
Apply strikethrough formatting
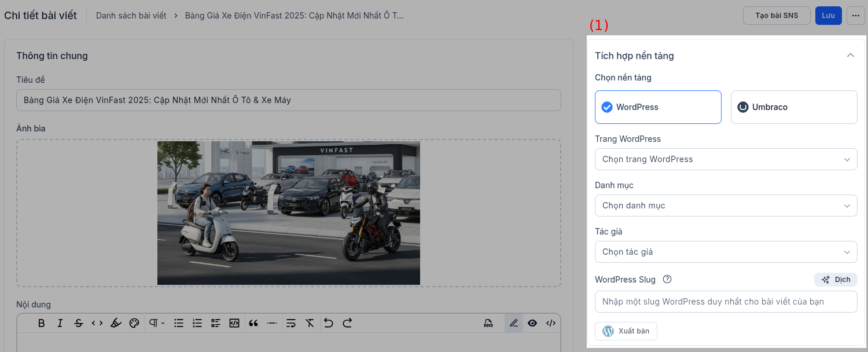point(79,323)
